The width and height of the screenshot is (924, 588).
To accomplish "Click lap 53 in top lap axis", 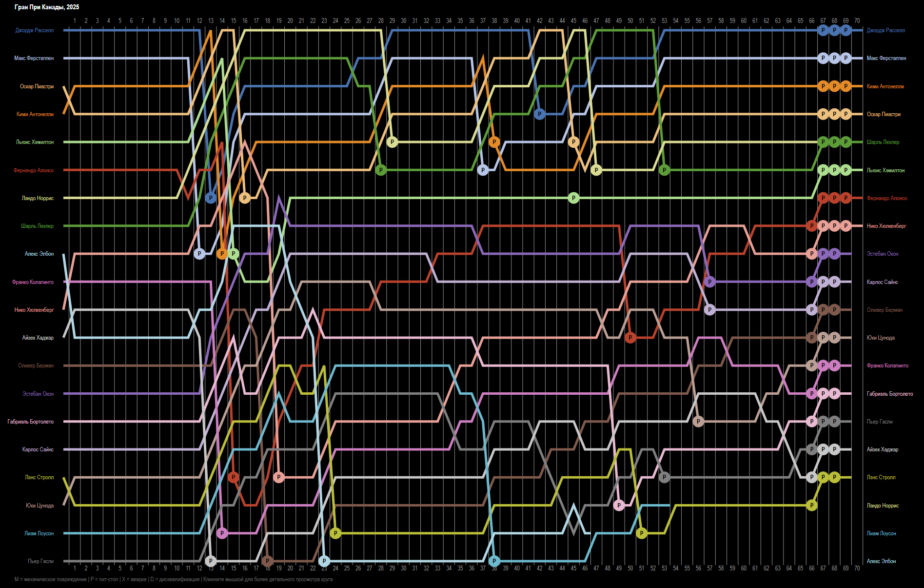I will pos(664,21).
